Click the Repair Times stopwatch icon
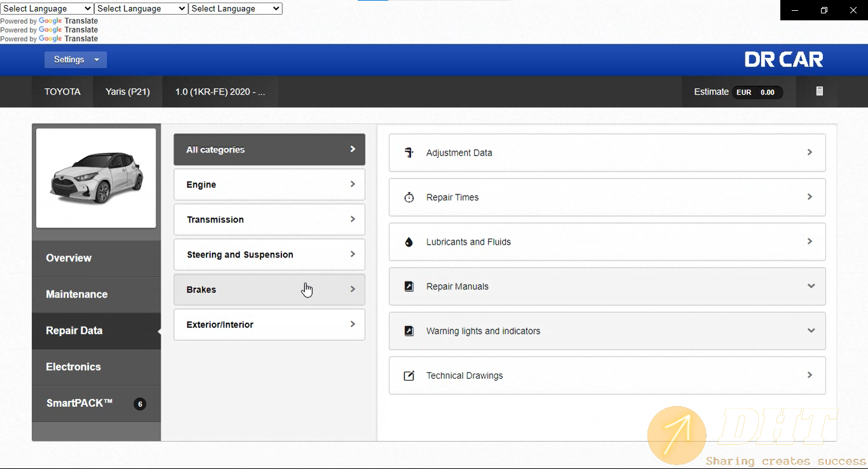Viewport: 868px width, 469px height. pyautogui.click(x=409, y=198)
